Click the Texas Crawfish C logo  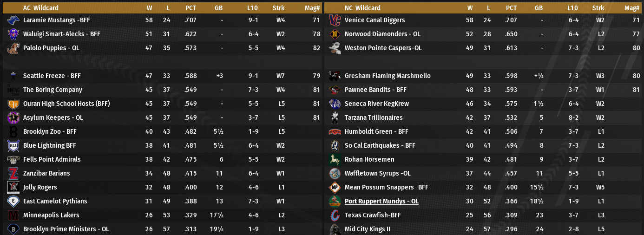pyautogui.click(x=335, y=215)
